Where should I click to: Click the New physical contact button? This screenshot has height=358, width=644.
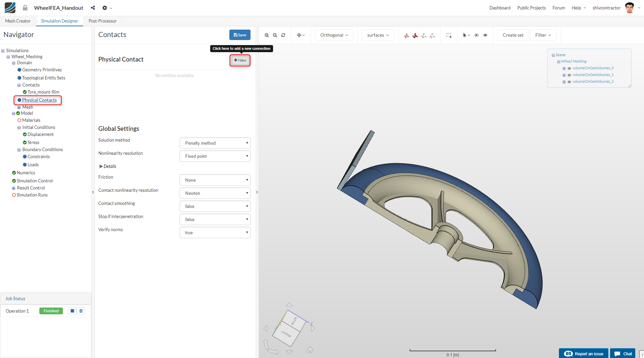tap(240, 60)
